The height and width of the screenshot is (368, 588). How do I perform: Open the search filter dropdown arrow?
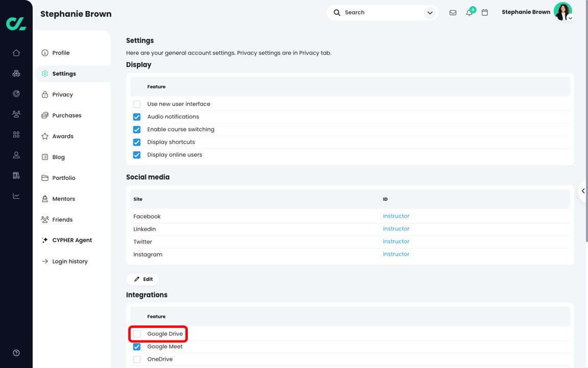point(429,12)
